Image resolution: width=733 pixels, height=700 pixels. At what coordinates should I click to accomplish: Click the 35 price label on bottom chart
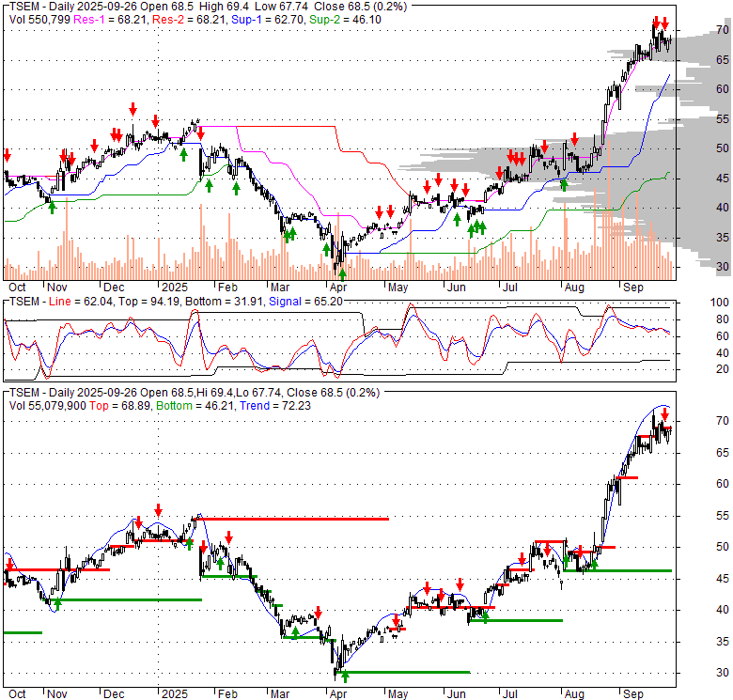pos(723,642)
